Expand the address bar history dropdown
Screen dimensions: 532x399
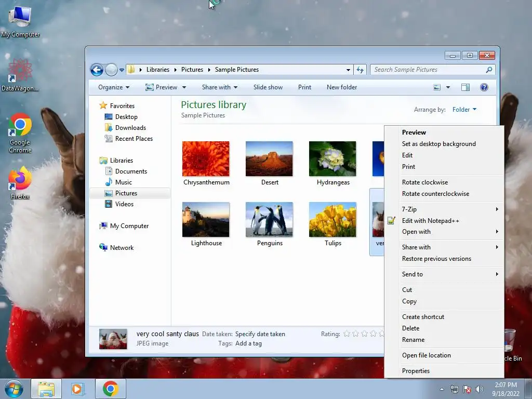(348, 70)
